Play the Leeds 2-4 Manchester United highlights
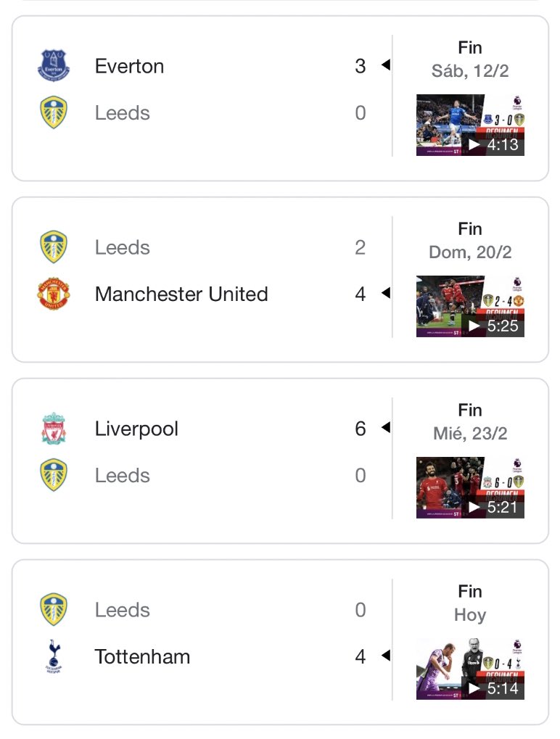The image size is (560, 739). pyautogui.click(x=470, y=306)
